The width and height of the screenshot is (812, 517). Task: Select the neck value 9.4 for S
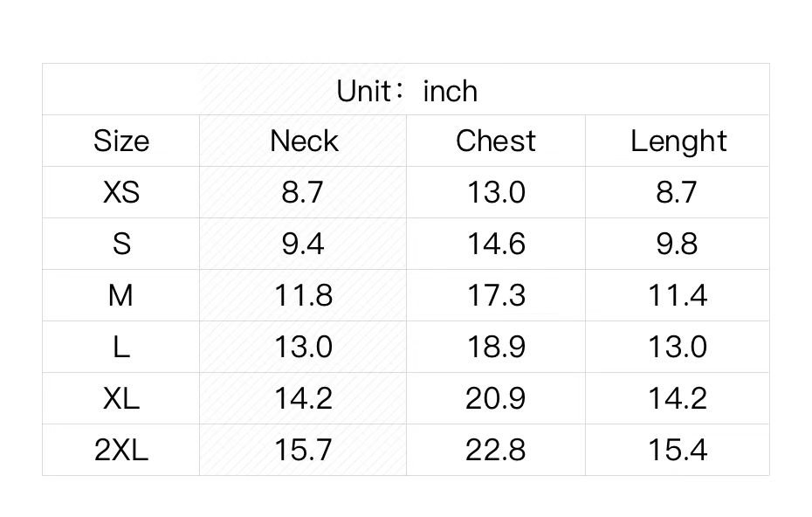(x=303, y=245)
